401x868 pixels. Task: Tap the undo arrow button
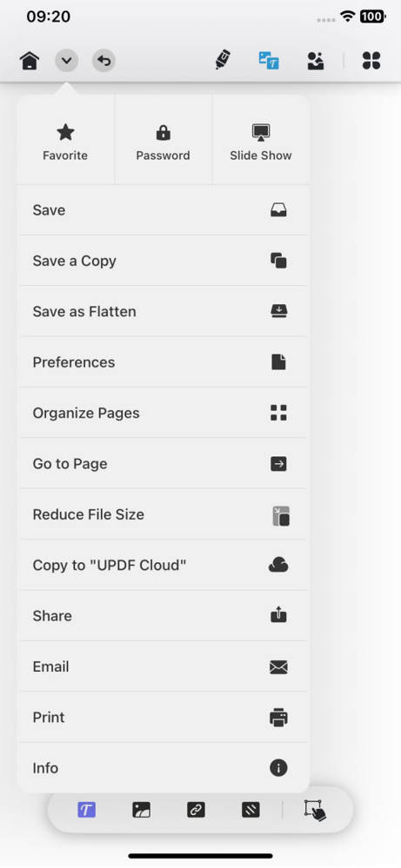104,60
